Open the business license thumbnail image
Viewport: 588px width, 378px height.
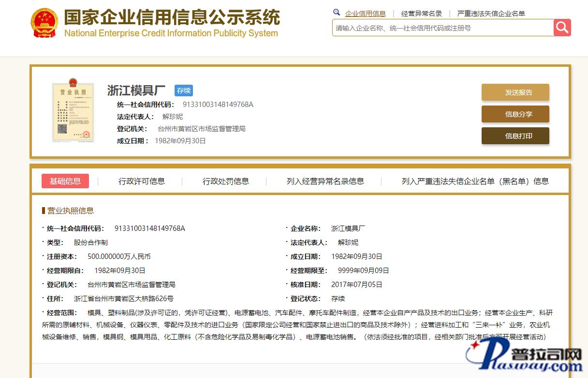click(x=73, y=112)
